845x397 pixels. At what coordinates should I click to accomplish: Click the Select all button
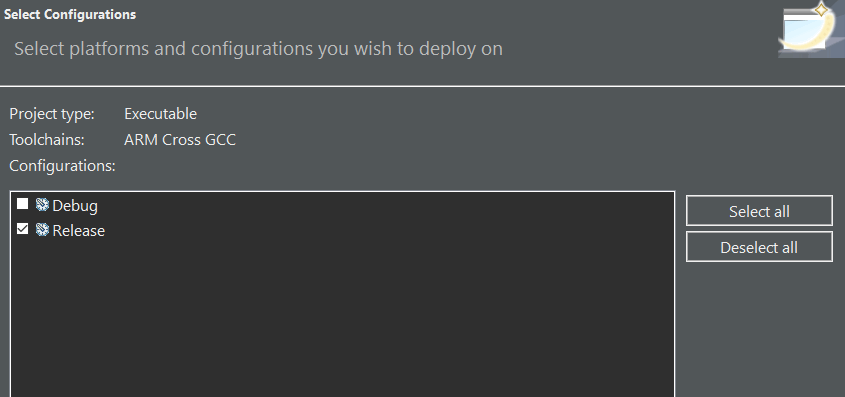(x=759, y=211)
